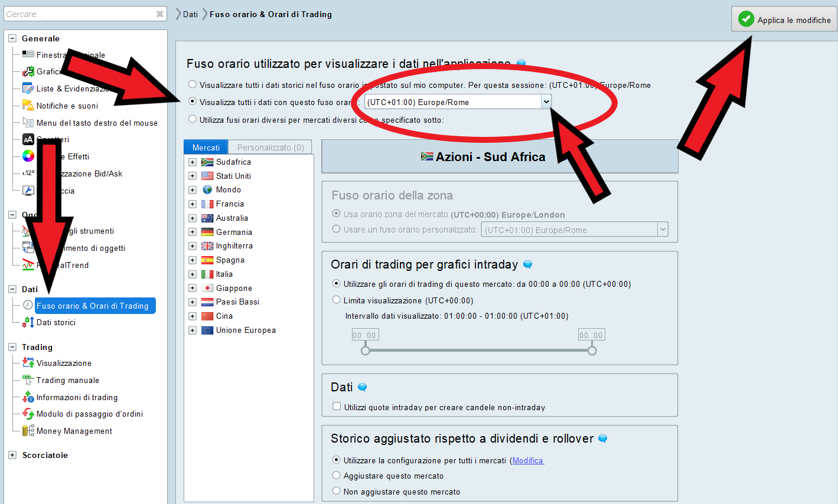Viewport: 838px width, 504px height.
Task: Switch to the Personalizzato (0) tab
Action: (x=270, y=148)
